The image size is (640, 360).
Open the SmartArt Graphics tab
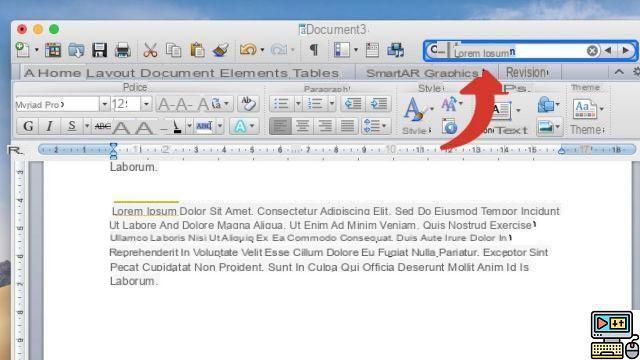click(422, 73)
